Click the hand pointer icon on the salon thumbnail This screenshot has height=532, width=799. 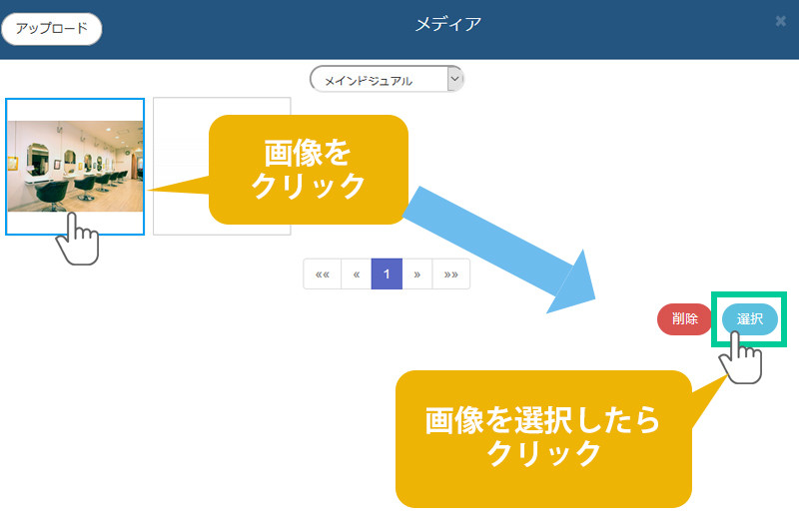[80, 240]
